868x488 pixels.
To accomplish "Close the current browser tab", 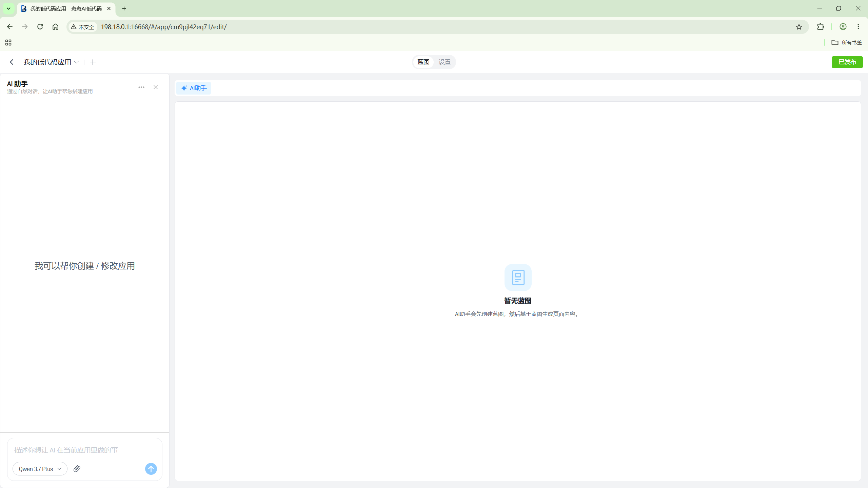I will click(109, 8).
